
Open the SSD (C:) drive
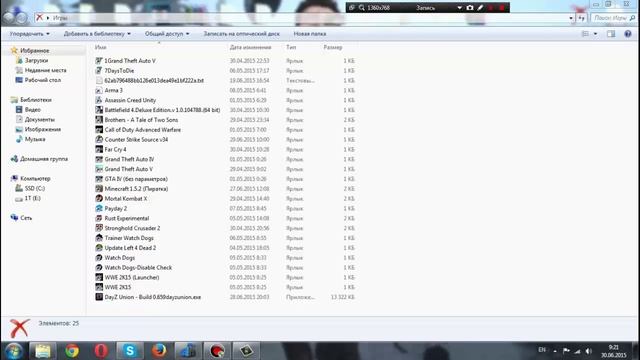coord(35,188)
